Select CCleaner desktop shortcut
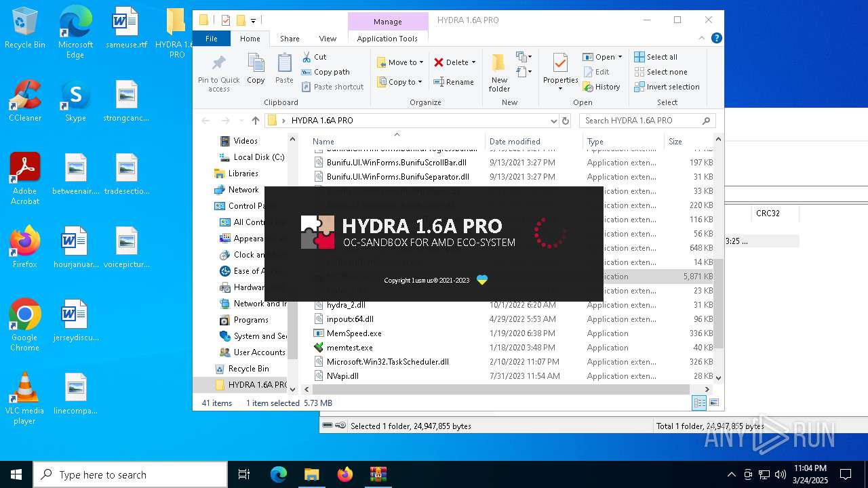 pos(25,100)
